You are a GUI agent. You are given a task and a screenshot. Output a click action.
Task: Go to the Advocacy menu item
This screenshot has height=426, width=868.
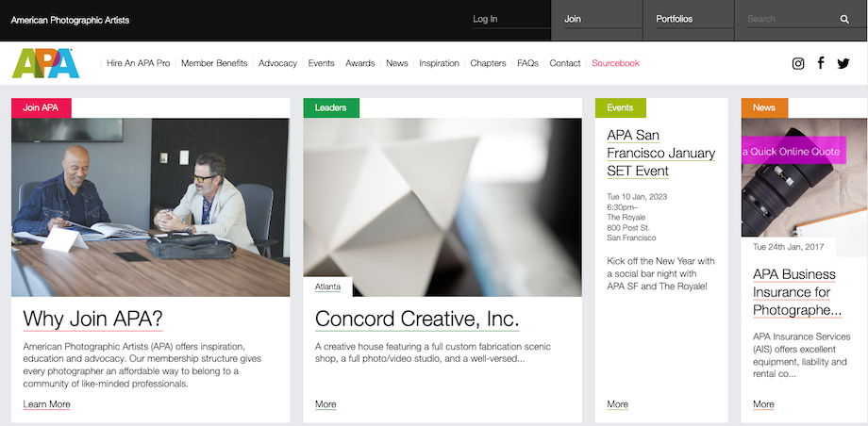pyautogui.click(x=278, y=63)
